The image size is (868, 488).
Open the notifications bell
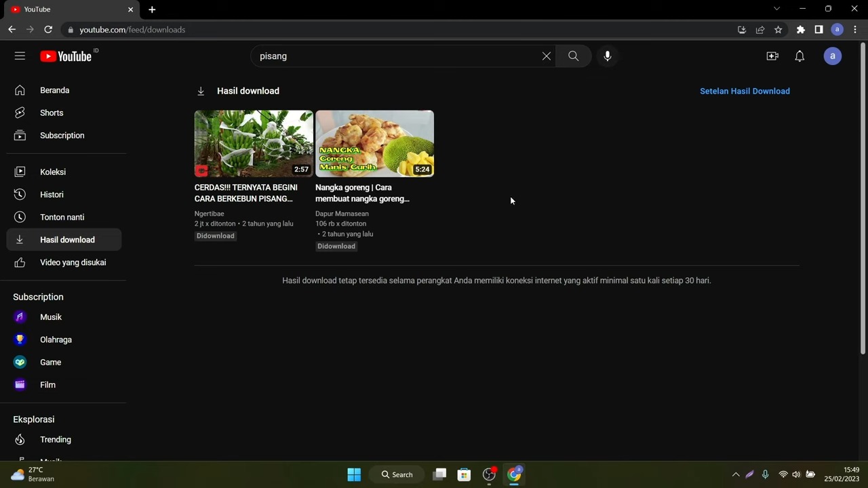[800, 56]
